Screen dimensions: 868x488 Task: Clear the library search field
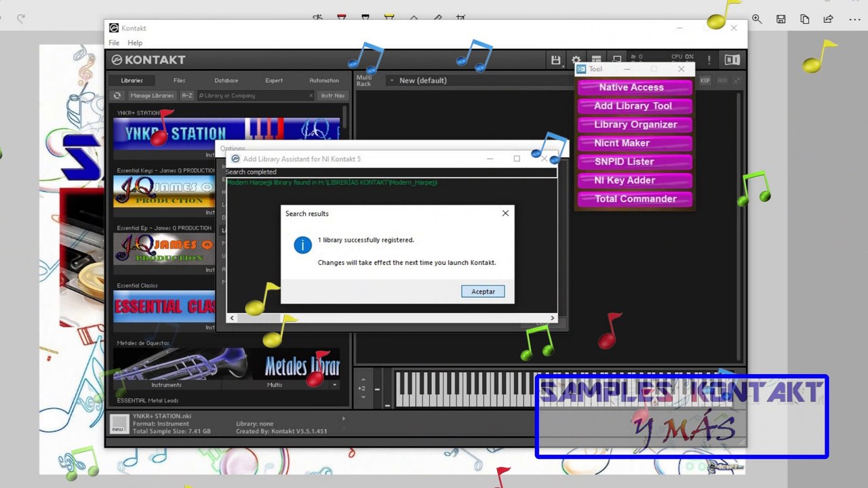pos(311,96)
